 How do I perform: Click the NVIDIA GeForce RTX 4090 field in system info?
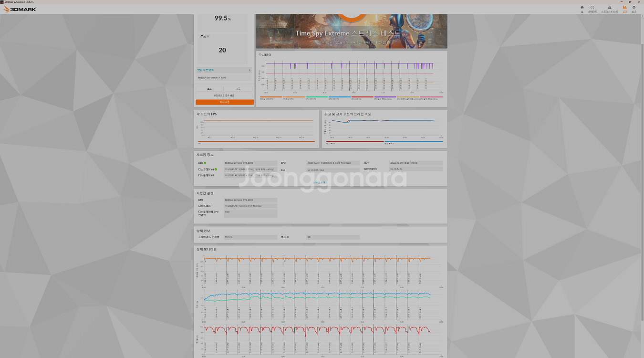pyautogui.click(x=250, y=163)
